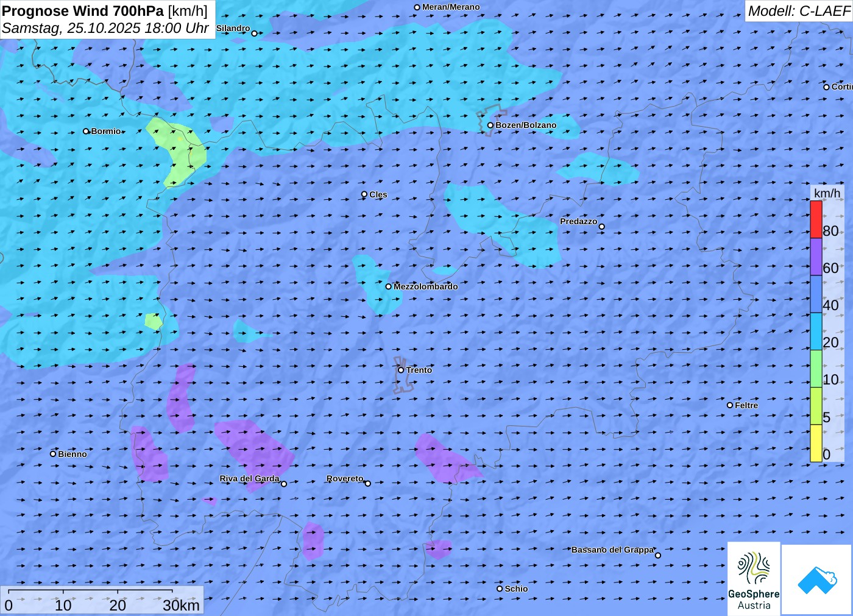Click the '30km' scale bar label
The width and height of the screenshot is (853, 616).
tap(181, 605)
